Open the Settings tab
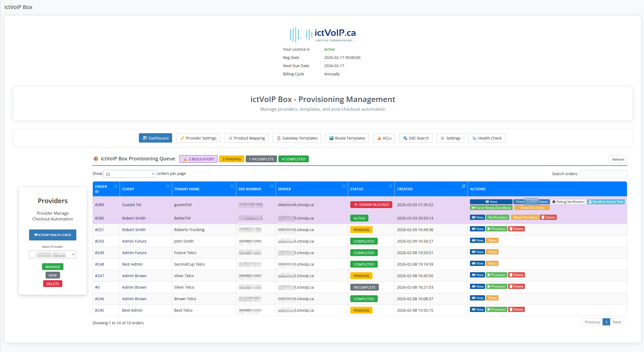This screenshot has width=644, height=352. click(x=450, y=138)
